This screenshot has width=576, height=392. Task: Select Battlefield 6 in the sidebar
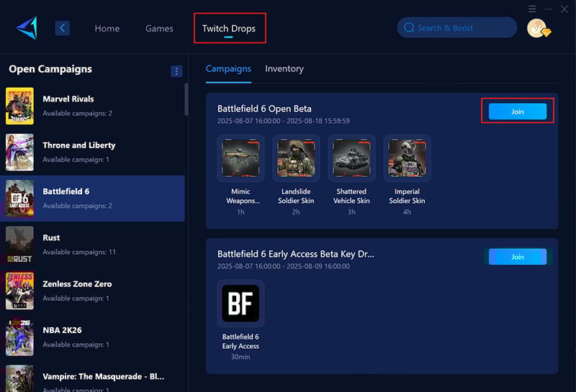(92, 199)
